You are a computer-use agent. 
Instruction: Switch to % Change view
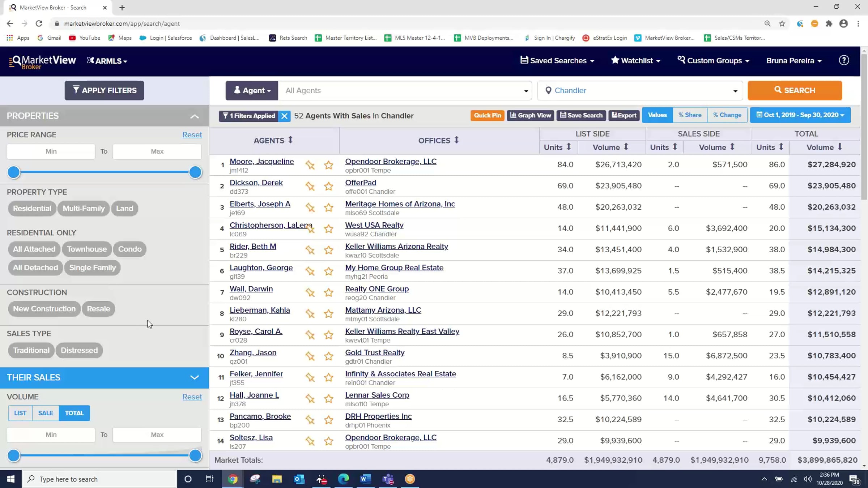pyautogui.click(x=727, y=115)
